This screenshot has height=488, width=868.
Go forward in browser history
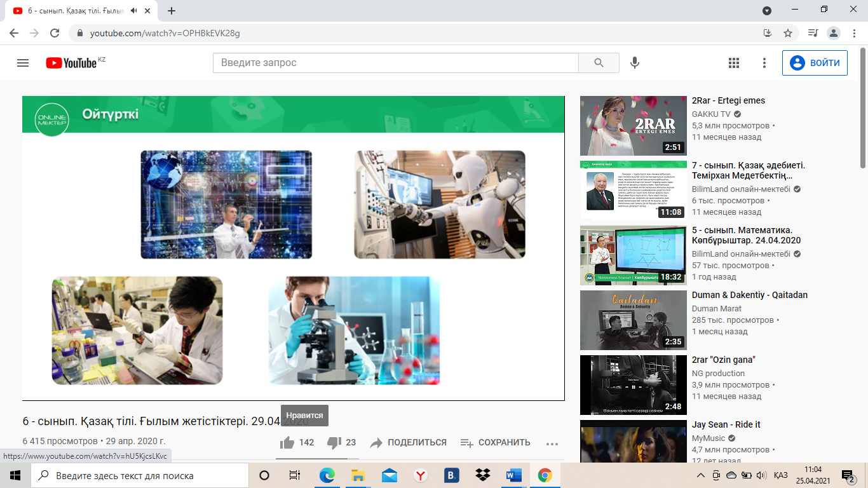34,33
